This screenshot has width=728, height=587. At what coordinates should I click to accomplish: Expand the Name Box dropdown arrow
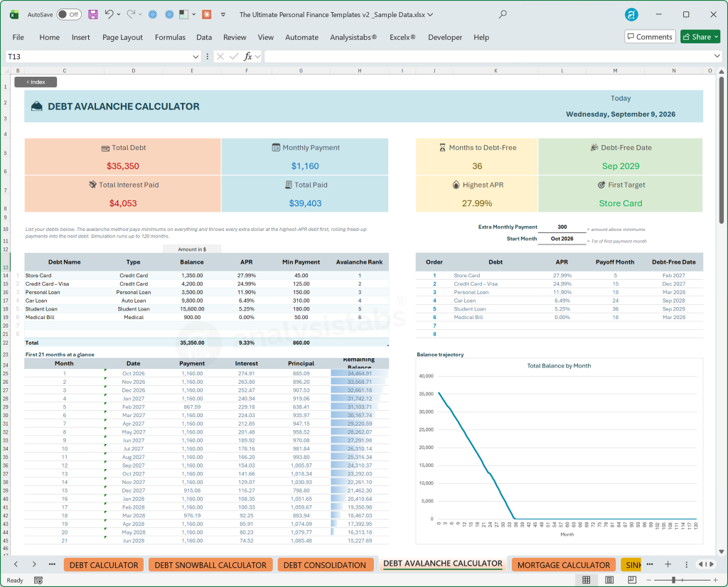pyautogui.click(x=196, y=57)
